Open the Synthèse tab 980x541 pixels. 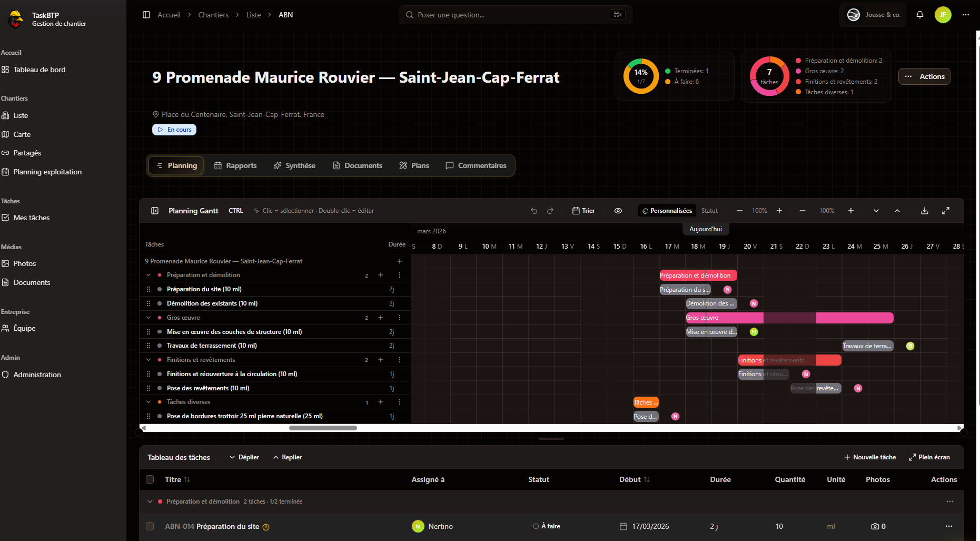pyautogui.click(x=294, y=165)
